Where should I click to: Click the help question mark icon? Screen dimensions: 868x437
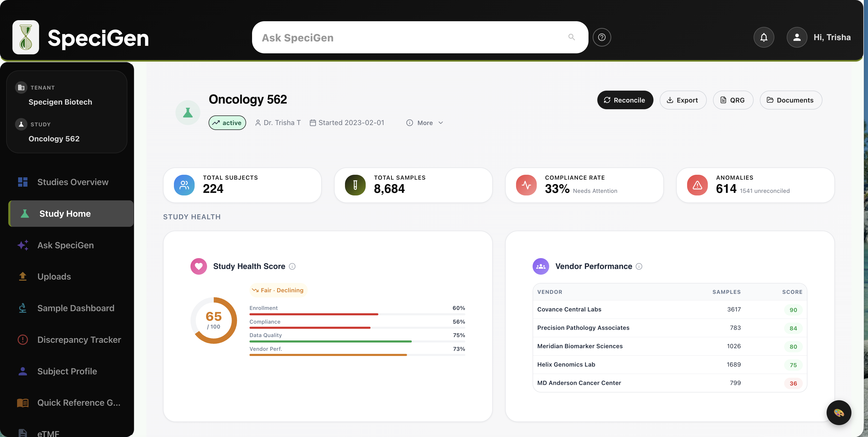point(602,37)
